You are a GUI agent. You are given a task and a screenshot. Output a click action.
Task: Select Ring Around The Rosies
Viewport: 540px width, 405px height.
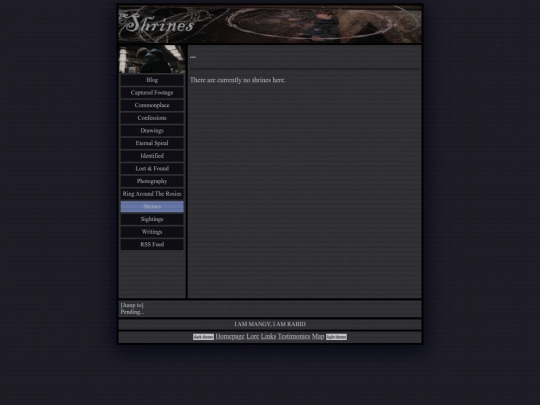point(152,194)
